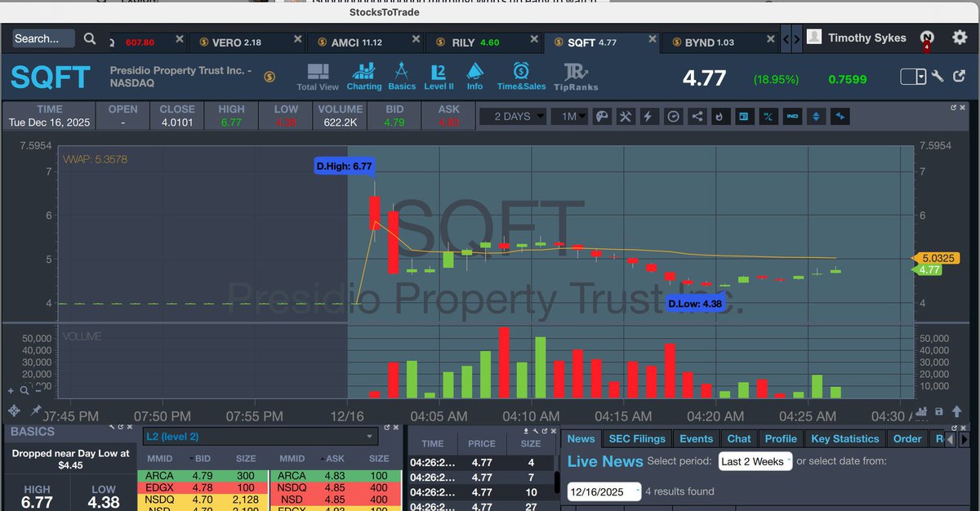The height and width of the screenshot is (511, 980).
Task: Select the Events tab
Action: pos(697,439)
